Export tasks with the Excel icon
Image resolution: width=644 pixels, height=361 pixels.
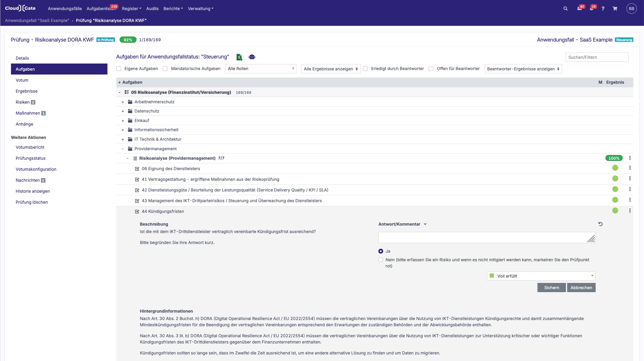239,57
